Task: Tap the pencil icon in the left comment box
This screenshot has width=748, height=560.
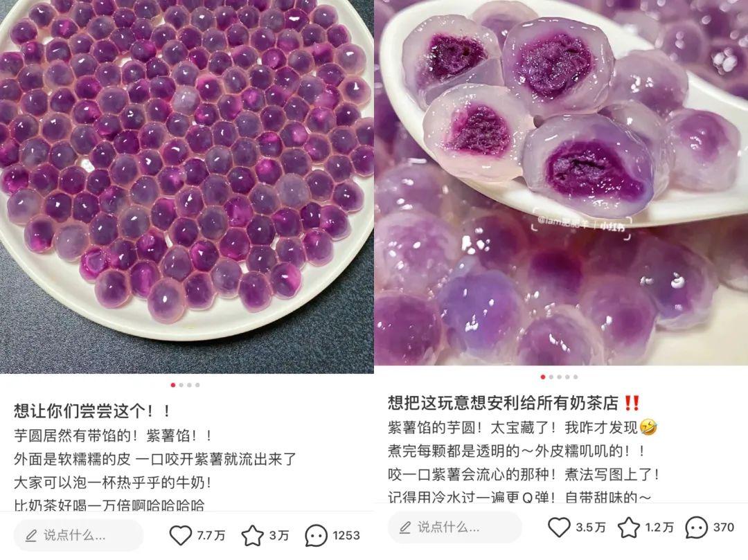Action: pyautogui.click(x=31, y=535)
